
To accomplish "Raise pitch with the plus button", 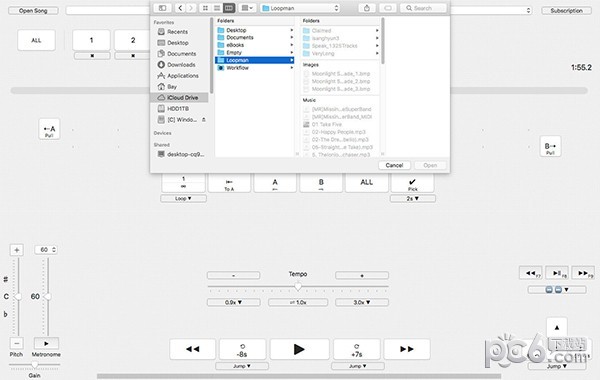I will tap(16, 250).
